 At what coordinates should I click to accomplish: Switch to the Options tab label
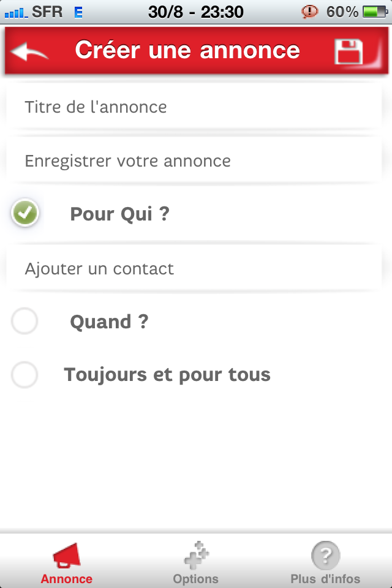[x=196, y=579]
